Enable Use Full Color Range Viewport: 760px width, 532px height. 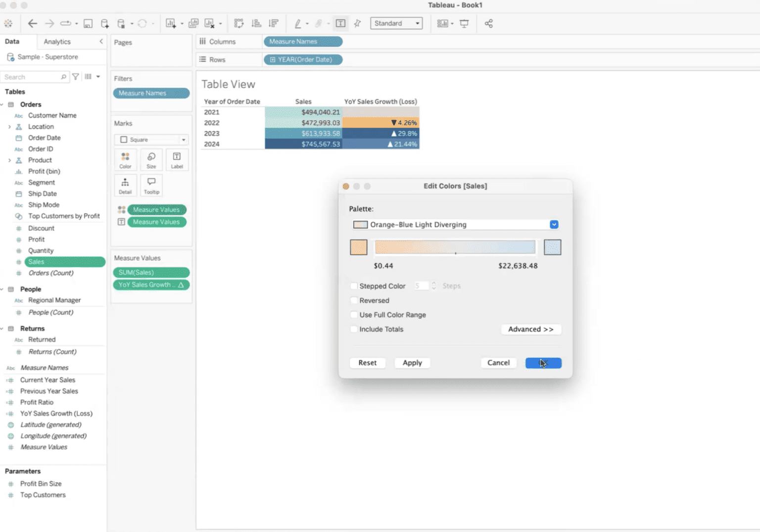(354, 315)
